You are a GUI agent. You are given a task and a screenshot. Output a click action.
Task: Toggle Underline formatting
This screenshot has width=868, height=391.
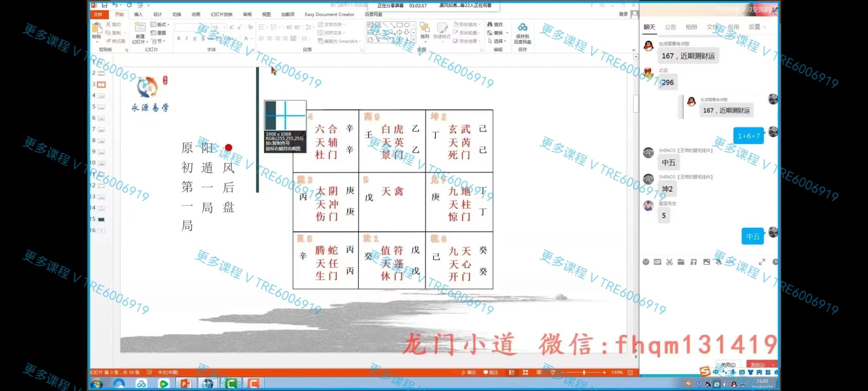[195, 38]
